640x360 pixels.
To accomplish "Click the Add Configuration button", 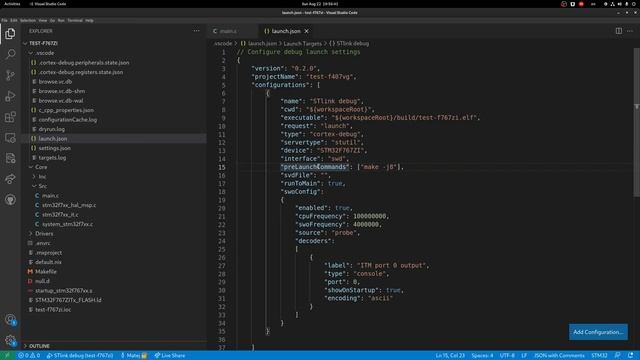I will [x=598, y=332].
